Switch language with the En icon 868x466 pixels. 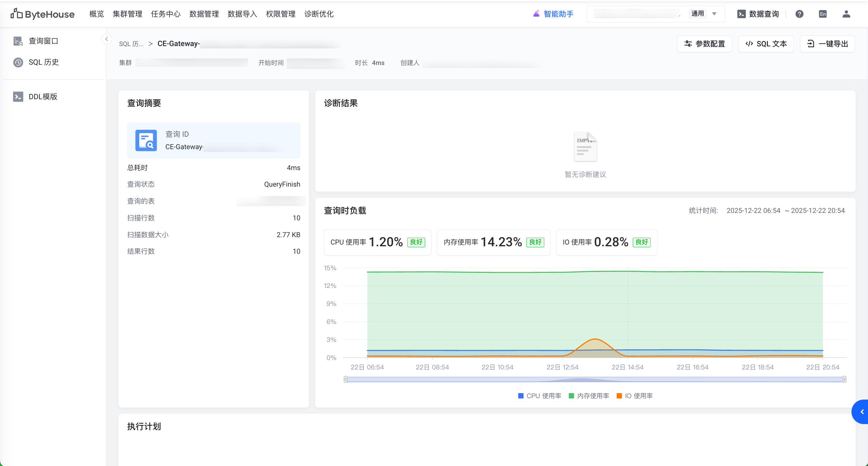tap(823, 14)
